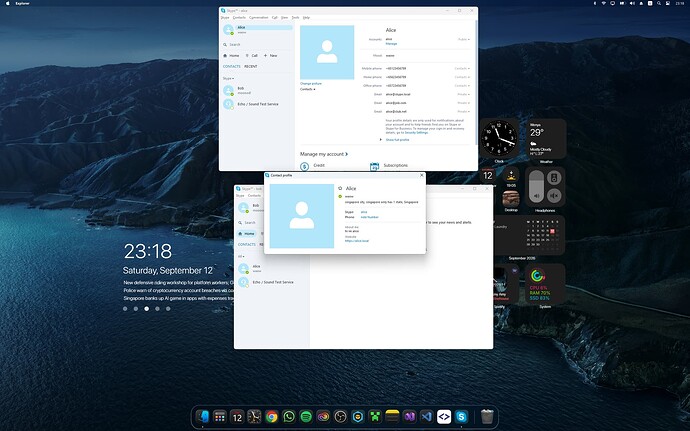Click the Search field in bob window
690x431 pixels.
coord(250,223)
